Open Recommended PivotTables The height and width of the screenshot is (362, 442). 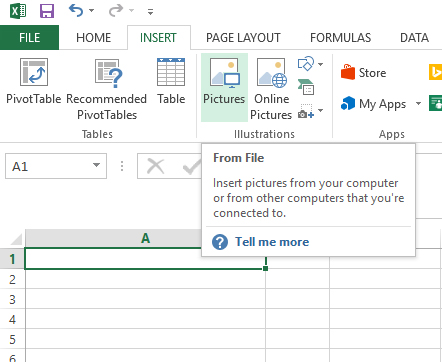tap(107, 89)
